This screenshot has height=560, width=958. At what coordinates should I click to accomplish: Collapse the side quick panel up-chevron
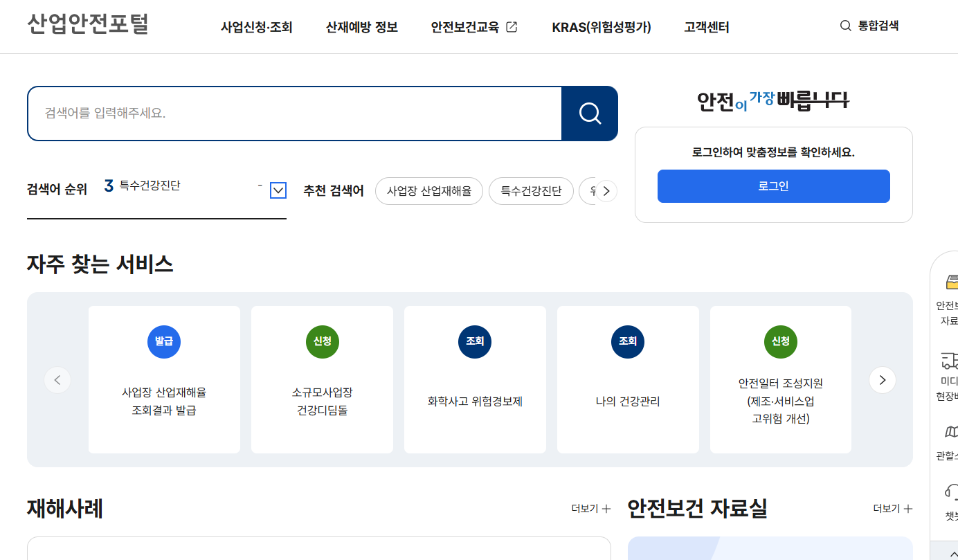tap(954, 553)
